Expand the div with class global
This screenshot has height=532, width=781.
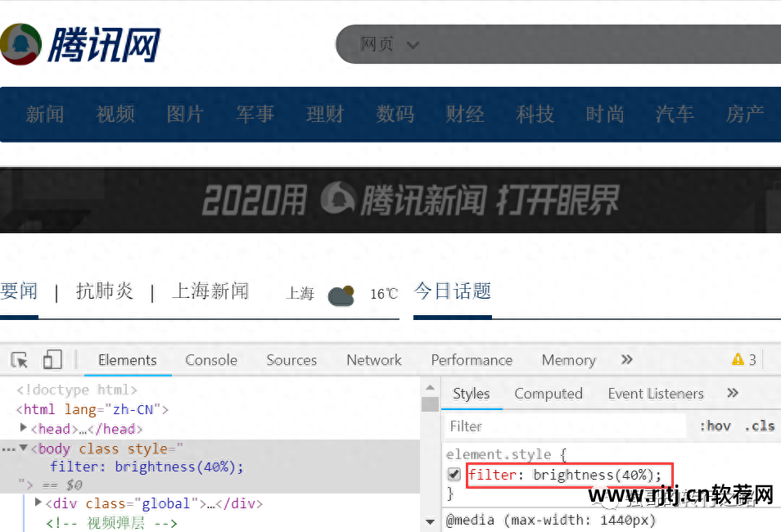click(x=38, y=503)
